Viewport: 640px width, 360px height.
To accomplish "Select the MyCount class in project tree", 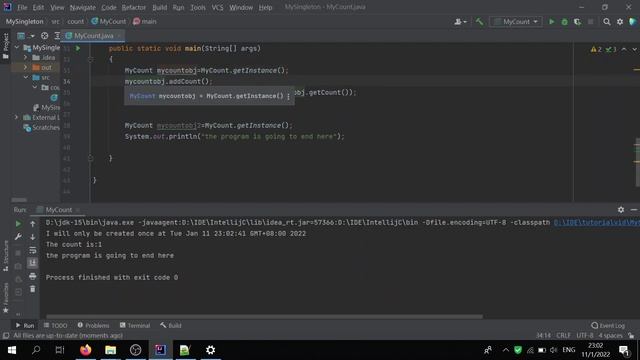I will 54,98.
